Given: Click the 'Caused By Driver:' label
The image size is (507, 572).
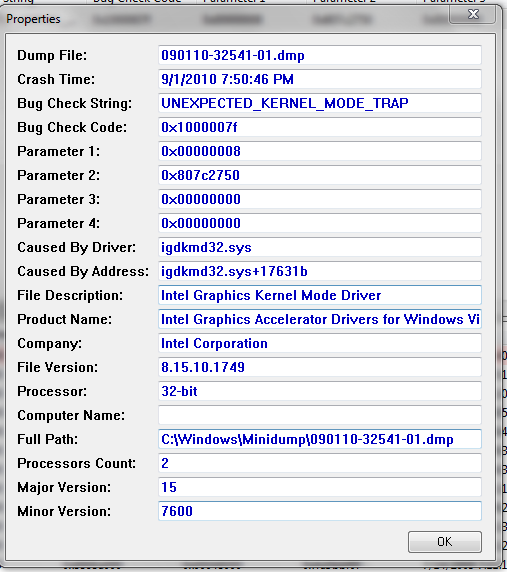Looking at the screenshot, I should [x=76, y=248].
